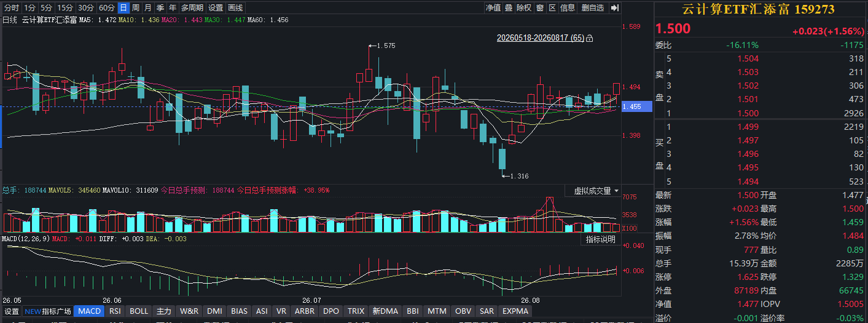This screenshot has height=323, width=868.
Task: Collapse the side panel with the arrow-bar icon
Action: [x=615, y=7]
